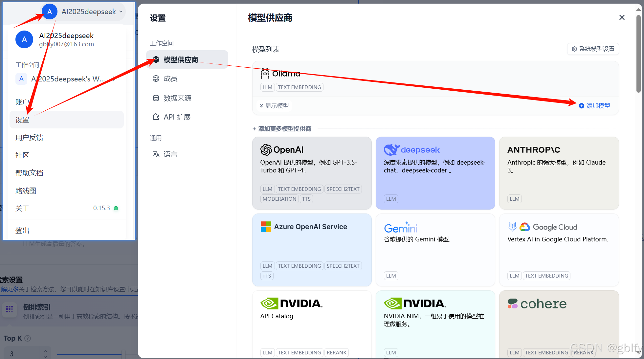644x359 pixels.
Task: Click the large avatar in the profile card
Action: 24,39
